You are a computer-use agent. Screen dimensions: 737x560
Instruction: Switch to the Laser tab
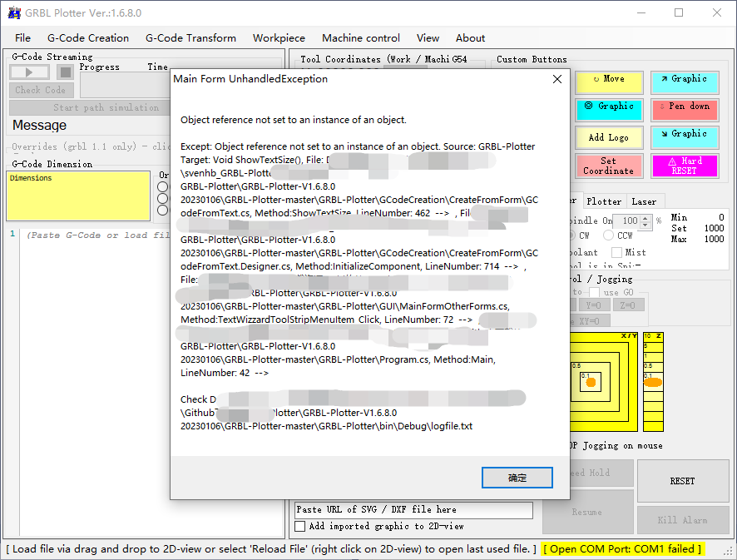[x=644, y=201]
